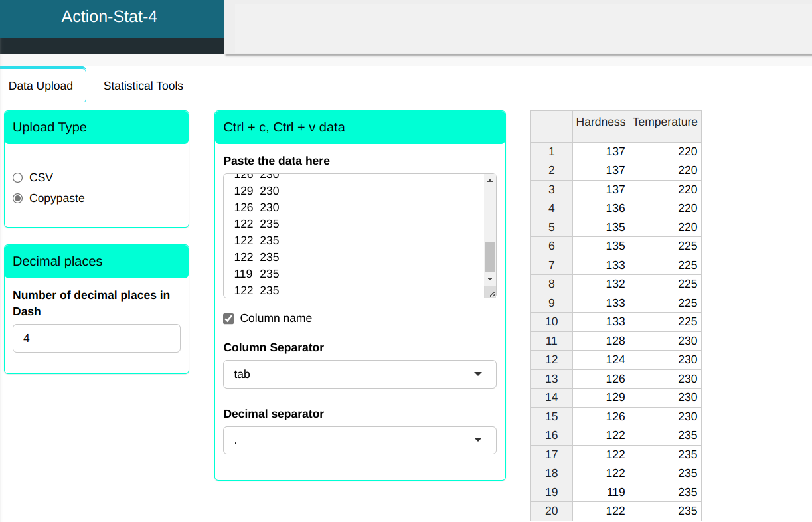Screen dimensions: 812x522
Task: Click the textarea resize handle corner
Action: coord(491,292)
